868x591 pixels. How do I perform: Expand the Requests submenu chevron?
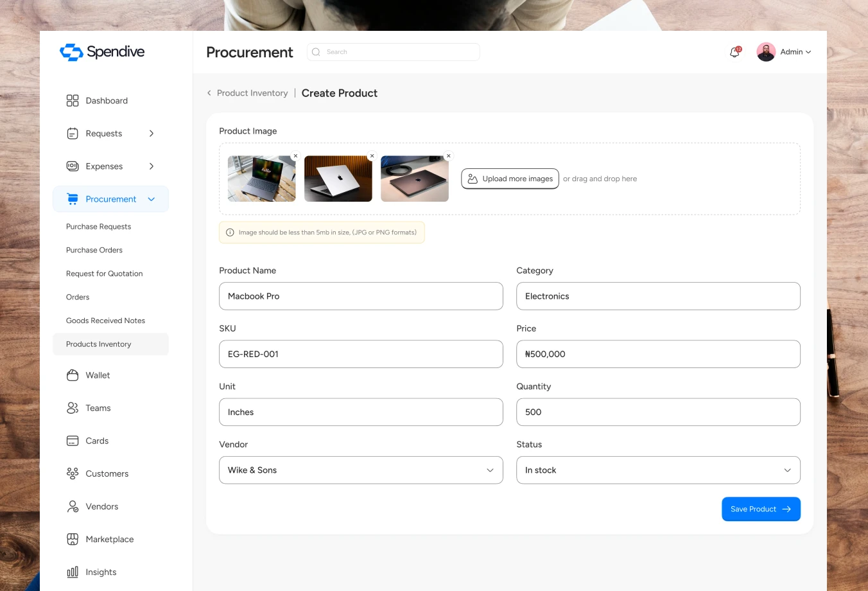pyautogui.click(x=152, y=134)
